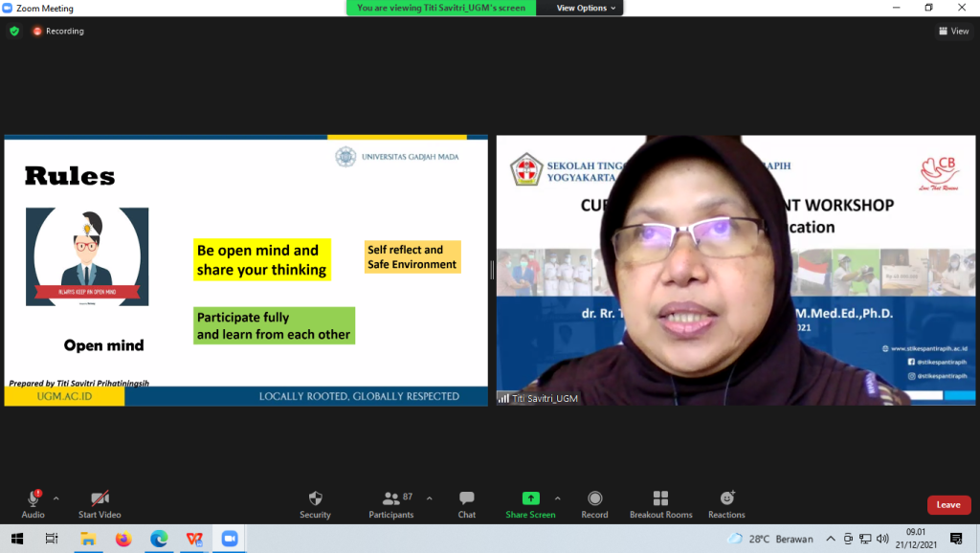Start recording with the Record button

coord(594,498)
